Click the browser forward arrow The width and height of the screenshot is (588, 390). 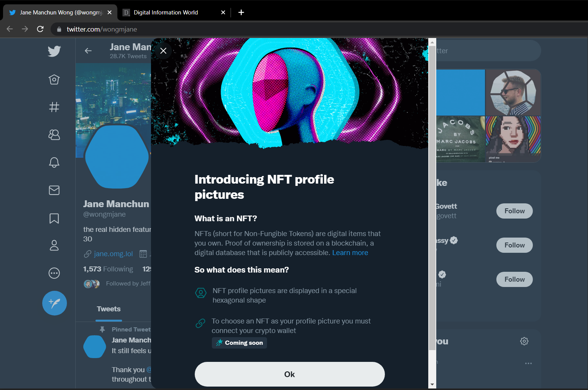tap(25, 29)
